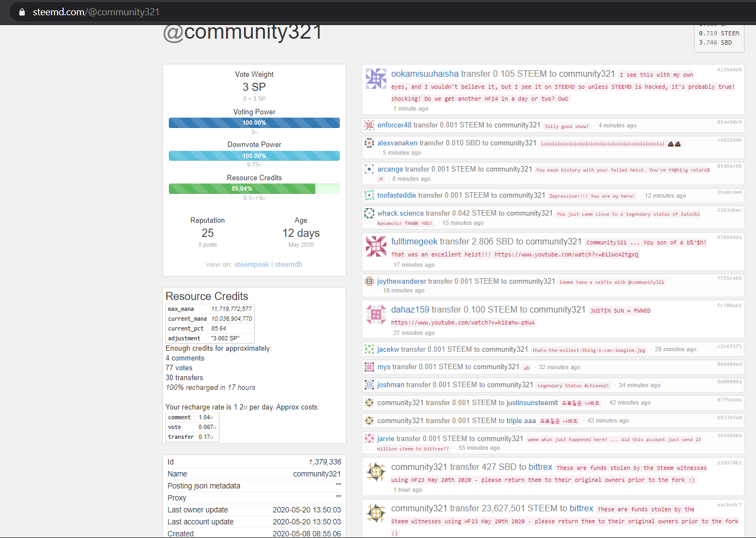Open the justinsunsteemit account link
Viewport: 756px width, 538px height.
pos(532,403)
